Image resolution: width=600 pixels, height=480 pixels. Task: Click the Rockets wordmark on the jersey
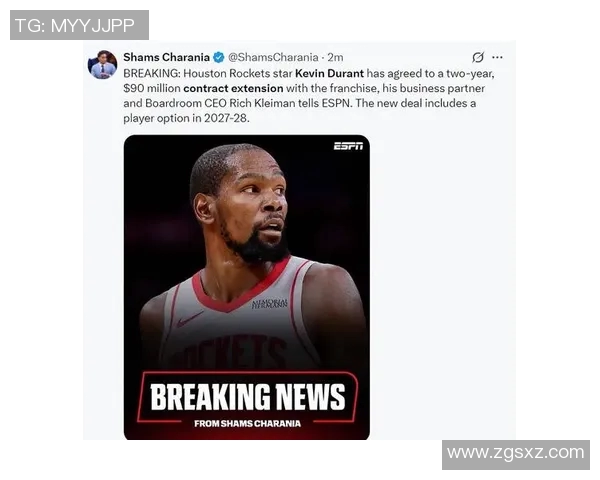[x=236, y=351]
